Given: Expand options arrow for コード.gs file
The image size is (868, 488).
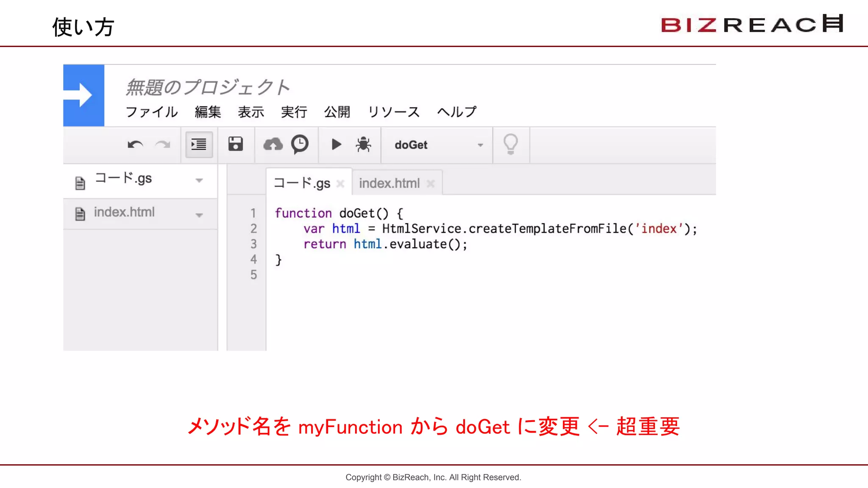Looking at the screenshot, I should (199, 181).
